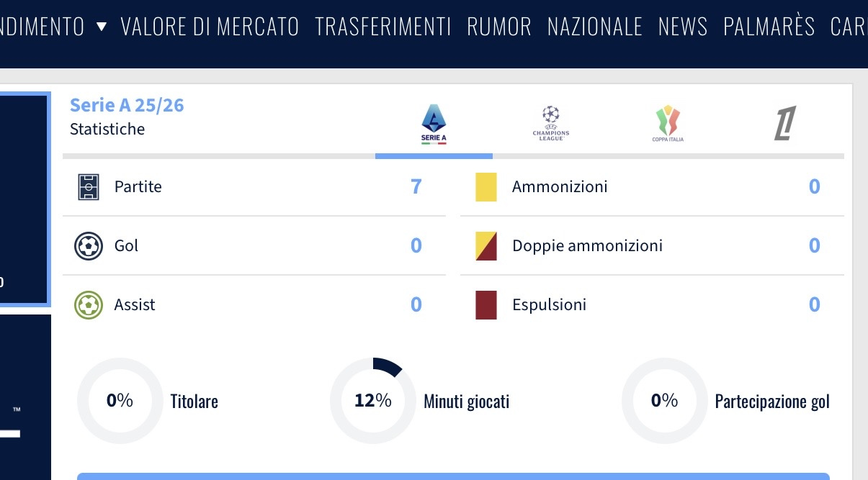View the Palmarès page
The height and width of the screenshot is (480, 868).
[769, 27]
